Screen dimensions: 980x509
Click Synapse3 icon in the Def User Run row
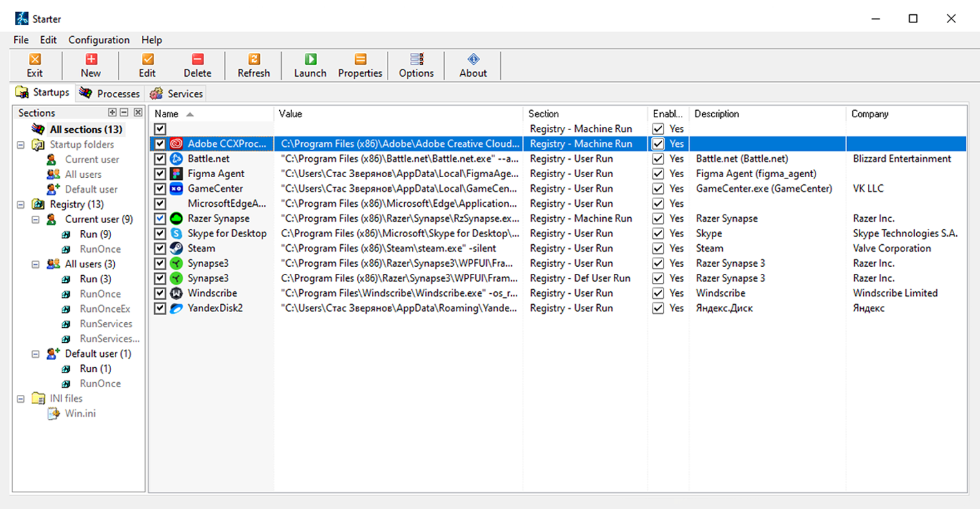click(176, 278)
